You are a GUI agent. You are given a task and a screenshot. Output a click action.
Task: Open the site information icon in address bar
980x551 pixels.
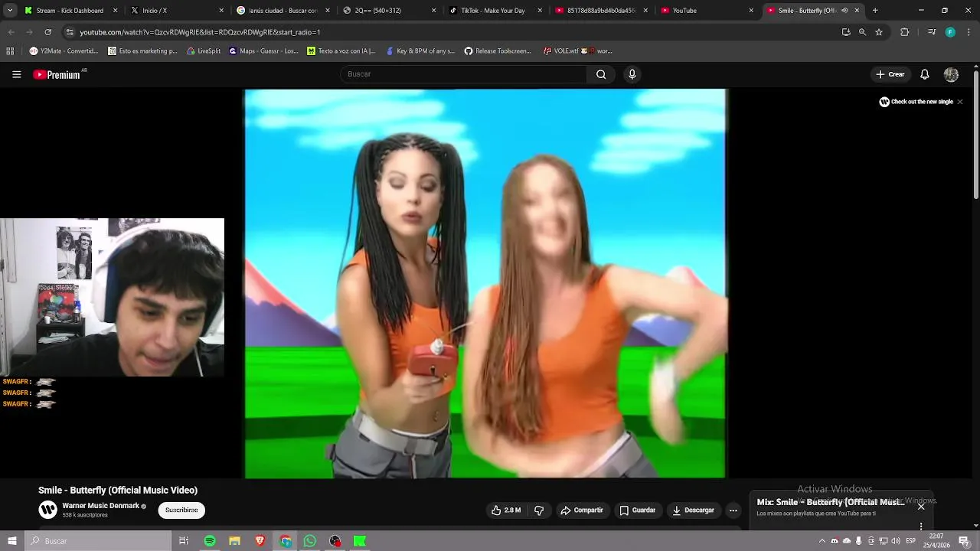point(70,32)
